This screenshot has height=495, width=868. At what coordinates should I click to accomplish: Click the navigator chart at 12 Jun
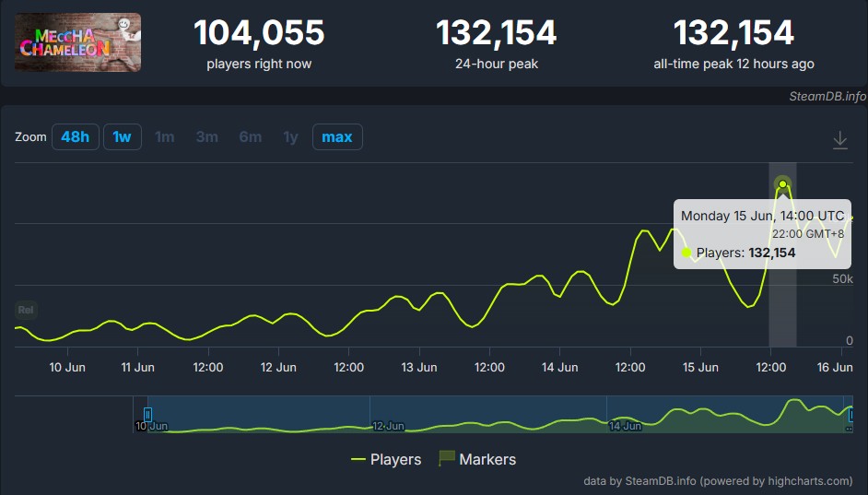click(x=388, y=426)
